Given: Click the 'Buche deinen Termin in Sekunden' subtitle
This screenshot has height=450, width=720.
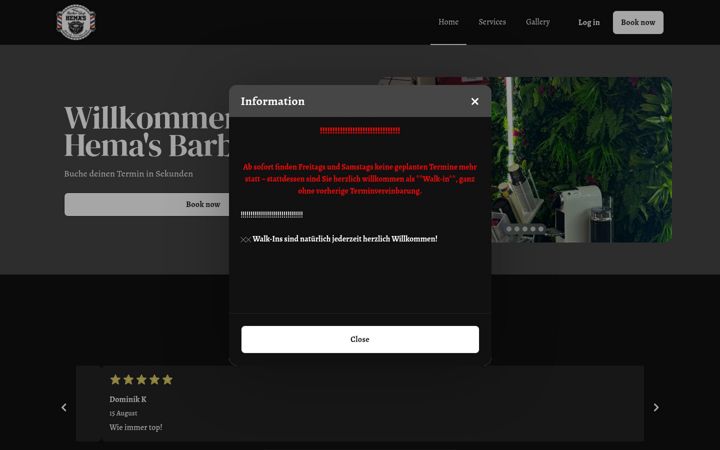Looking at the screenshot, I should click(x=129, y=174).
